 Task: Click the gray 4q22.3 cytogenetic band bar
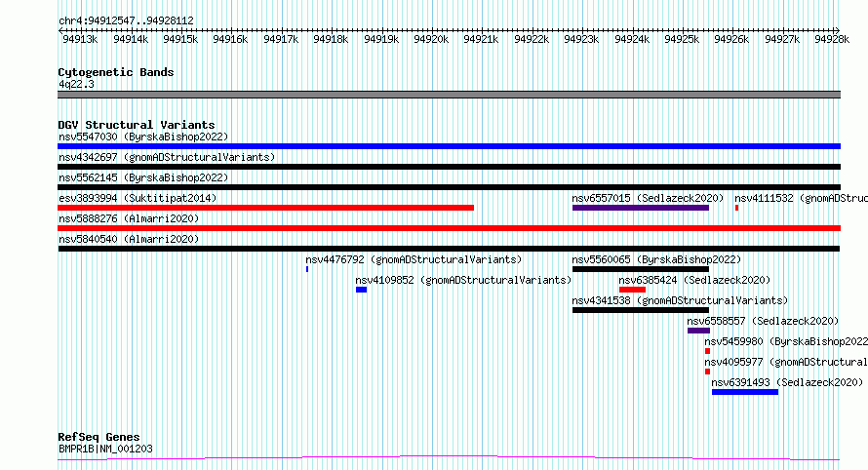[x=449, y=95]
